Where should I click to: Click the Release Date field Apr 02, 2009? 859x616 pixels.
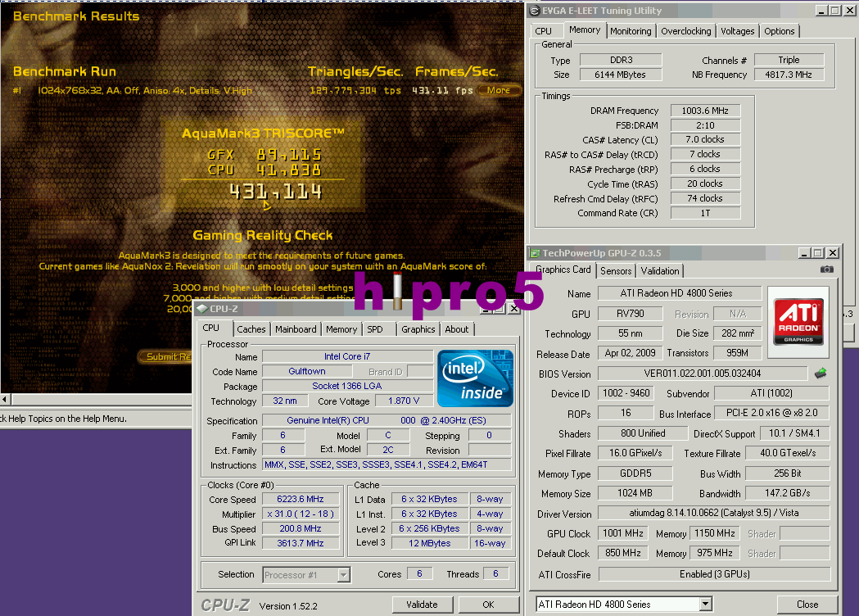(630, 353)
